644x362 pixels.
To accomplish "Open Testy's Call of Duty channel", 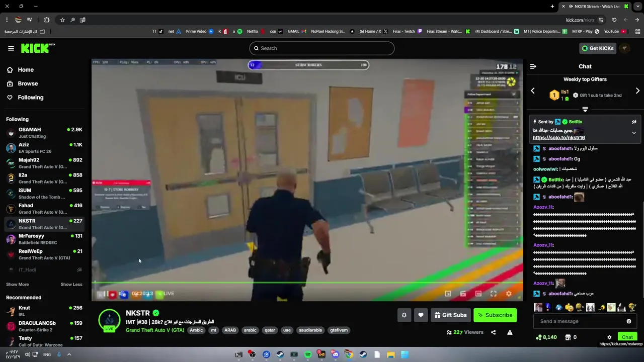I will (x=44, y=341).
